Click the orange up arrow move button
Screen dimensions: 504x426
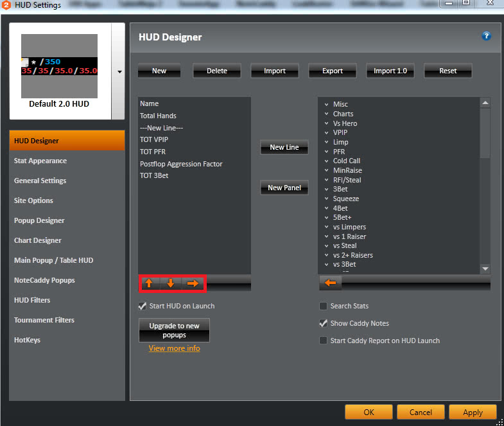[x=149, y=283]
